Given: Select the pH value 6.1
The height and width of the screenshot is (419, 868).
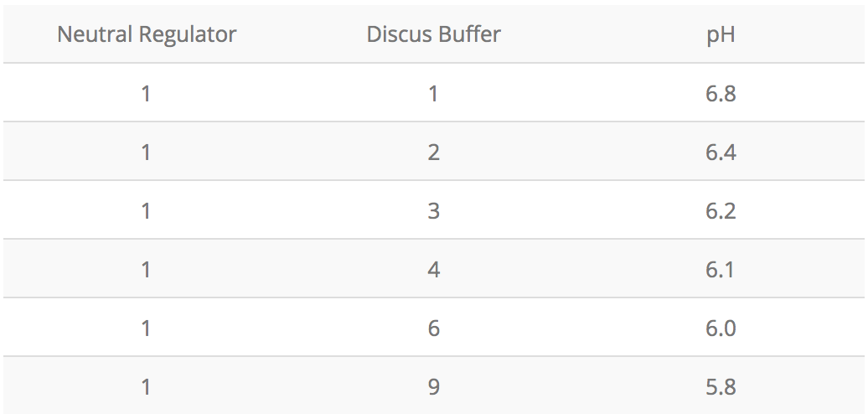Looking at the screenshot, I should coord(721,269).
